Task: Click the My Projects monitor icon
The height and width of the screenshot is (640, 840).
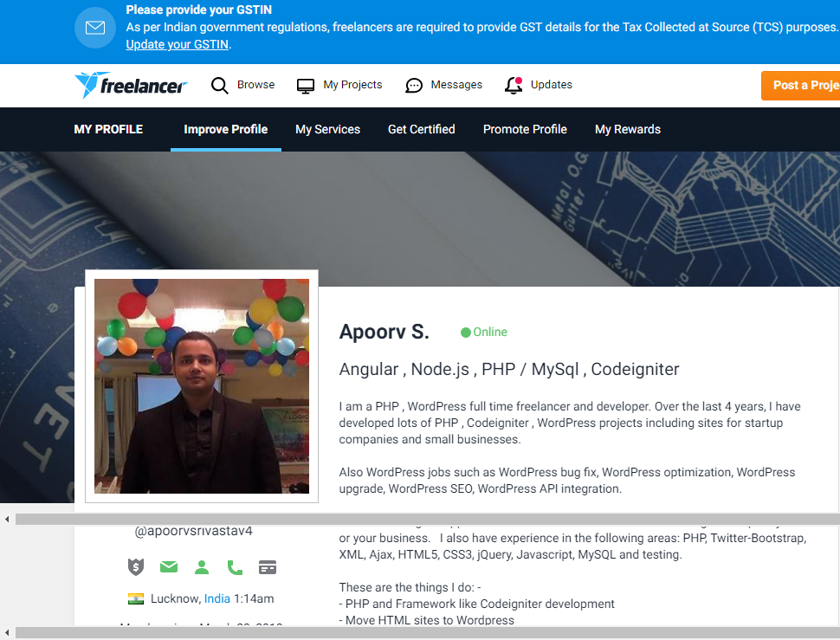Action: [306, 86]
